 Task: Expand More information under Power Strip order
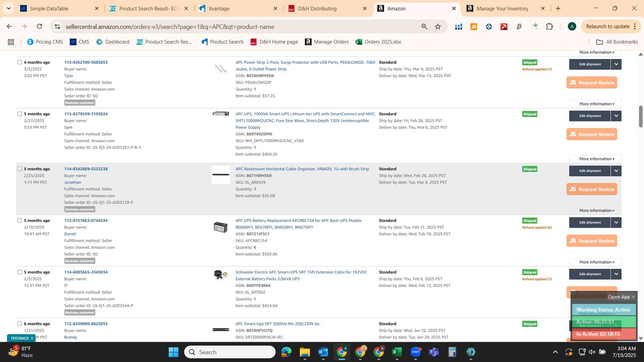pyautogui.click(x=595, y=104)
